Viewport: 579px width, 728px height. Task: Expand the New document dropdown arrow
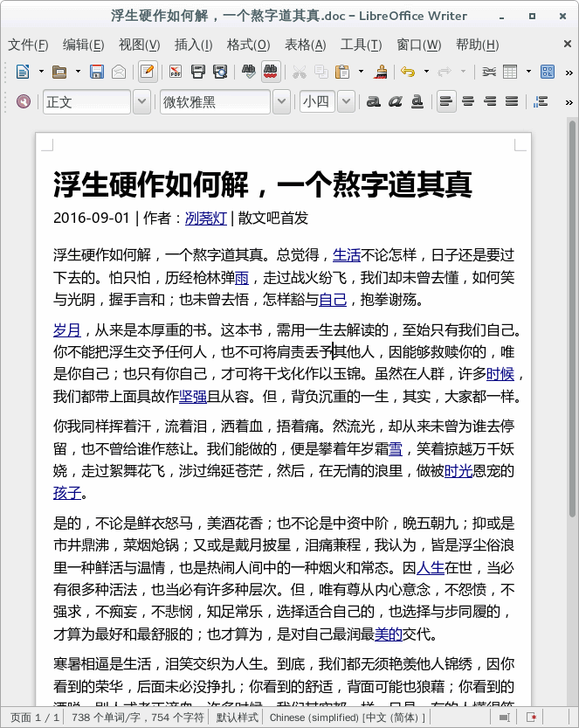tap(41, 72)
